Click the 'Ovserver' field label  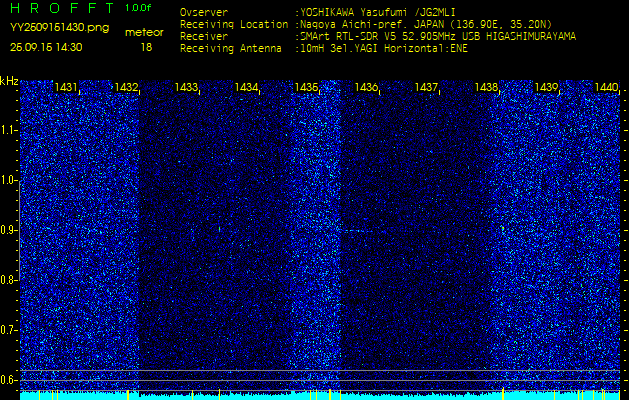tap(204, 12)
